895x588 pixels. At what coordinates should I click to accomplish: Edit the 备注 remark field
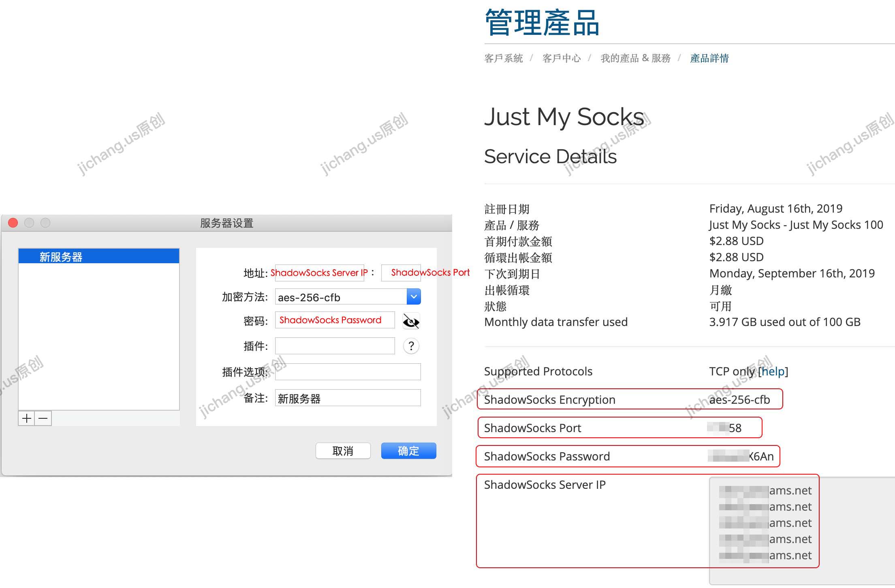pos(348,398)
